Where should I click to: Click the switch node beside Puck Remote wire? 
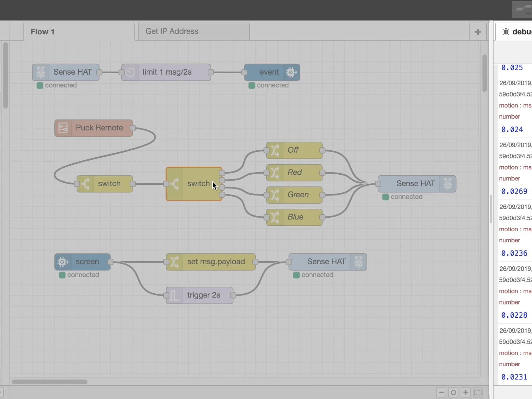click(x=105, y=184)
